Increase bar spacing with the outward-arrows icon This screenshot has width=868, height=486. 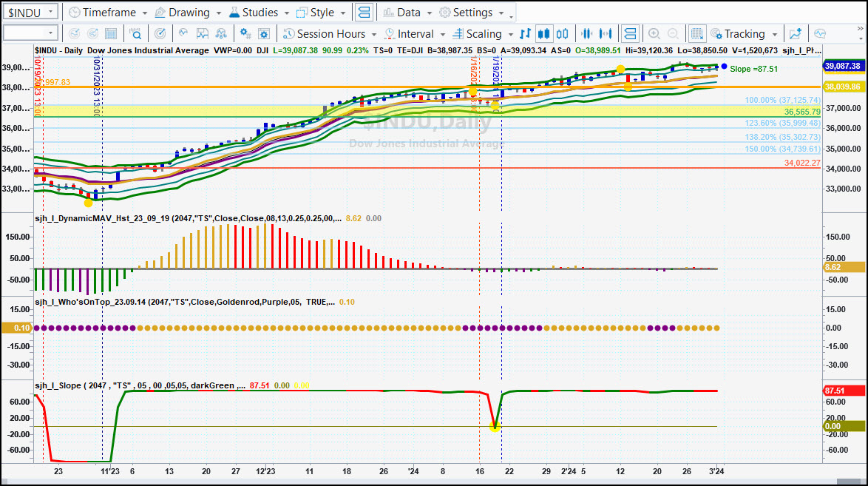pyautogui.click(x=606, y=34)
